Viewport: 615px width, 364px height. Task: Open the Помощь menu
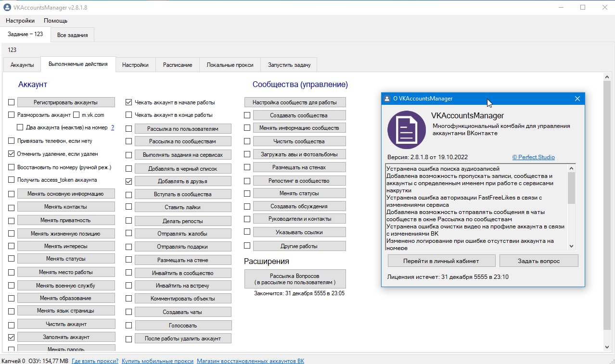tap(55, 21)
